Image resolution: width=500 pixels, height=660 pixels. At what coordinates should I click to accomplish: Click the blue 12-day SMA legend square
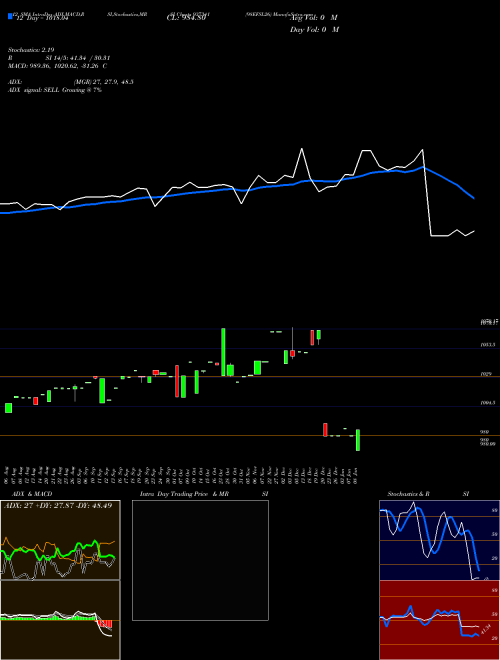(10, 16)
